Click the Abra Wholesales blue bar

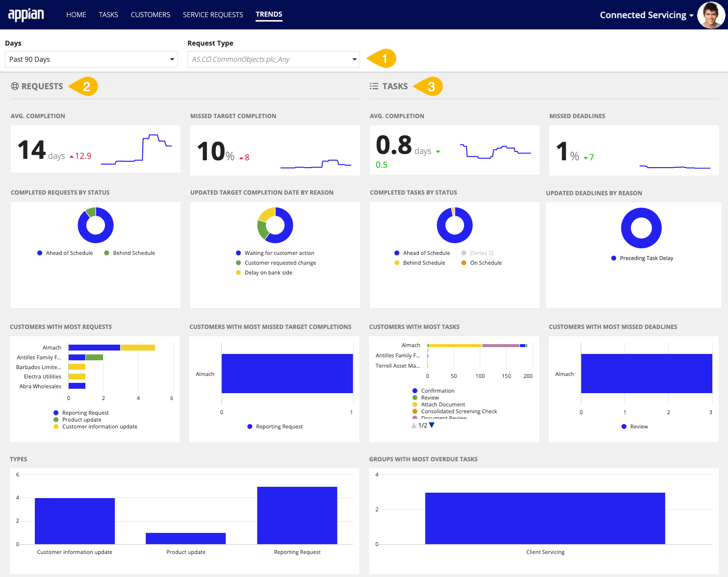click(x=77, y=386)
